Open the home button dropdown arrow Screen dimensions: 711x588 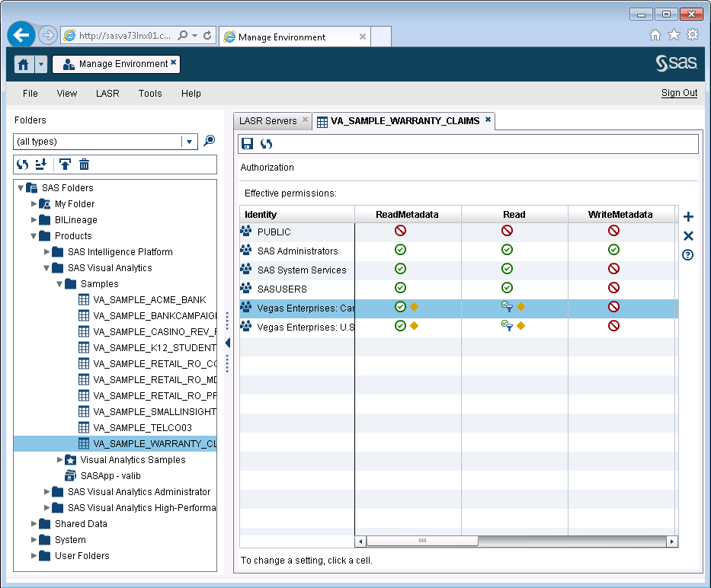pyautogui.click(x=41, y=65)
